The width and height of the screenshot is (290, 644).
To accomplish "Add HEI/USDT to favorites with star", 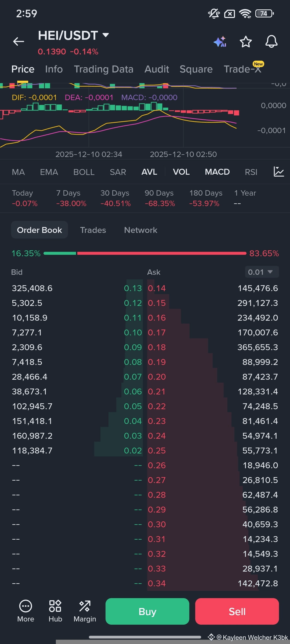I will click(246, 42).
